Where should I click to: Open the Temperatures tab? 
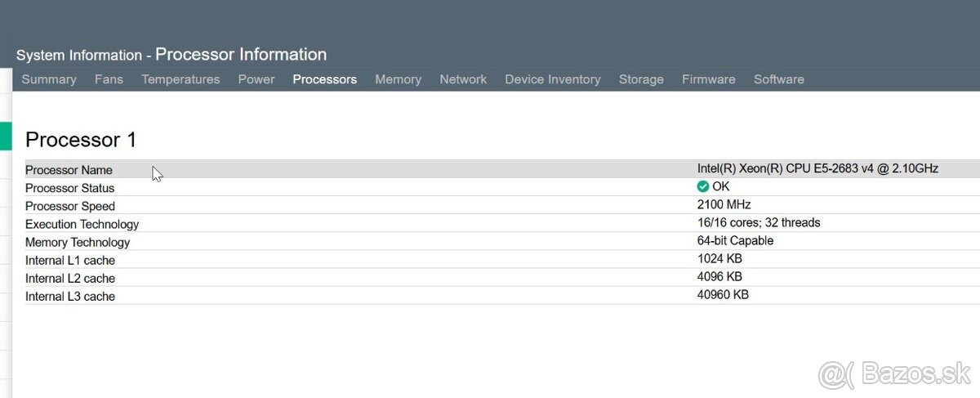pyautogui.click(x=180, y=79)
